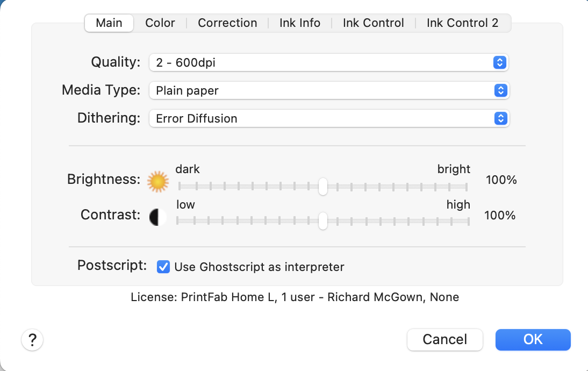588x371 pixels.
Task: Switch to the Color tab
Action: click(x=160, y=23)
